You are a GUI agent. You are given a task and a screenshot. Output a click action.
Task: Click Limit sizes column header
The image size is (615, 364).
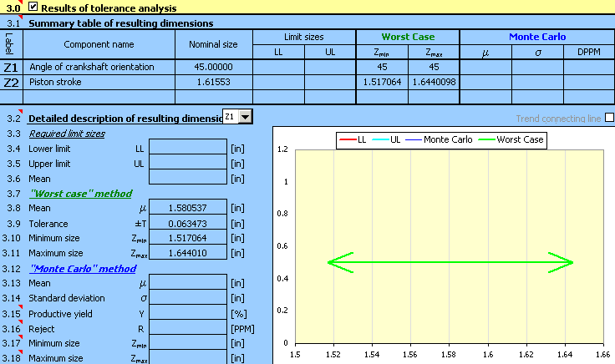304,37
